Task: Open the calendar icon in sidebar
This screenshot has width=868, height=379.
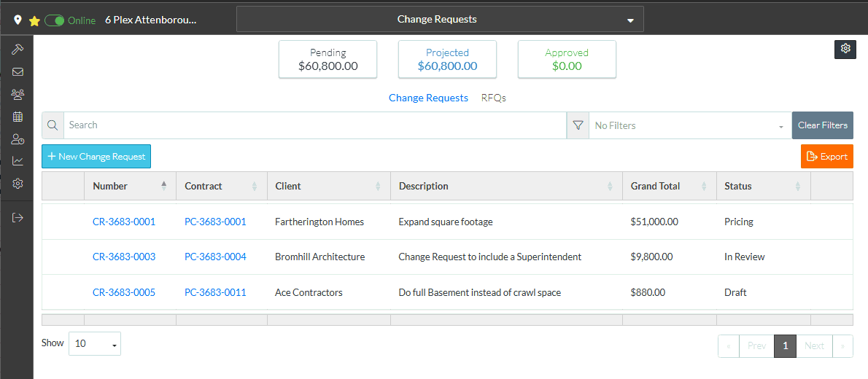Action: [18, 117]
